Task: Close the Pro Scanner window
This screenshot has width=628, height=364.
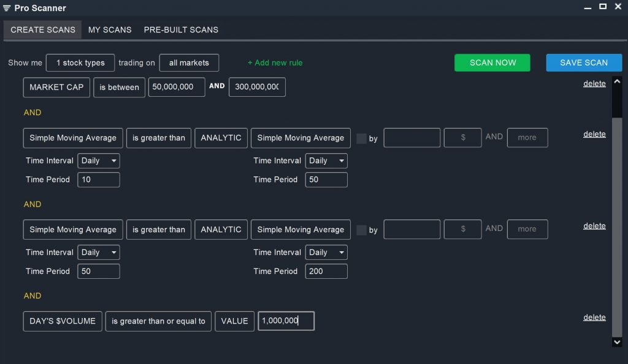Action: [618, 7]
